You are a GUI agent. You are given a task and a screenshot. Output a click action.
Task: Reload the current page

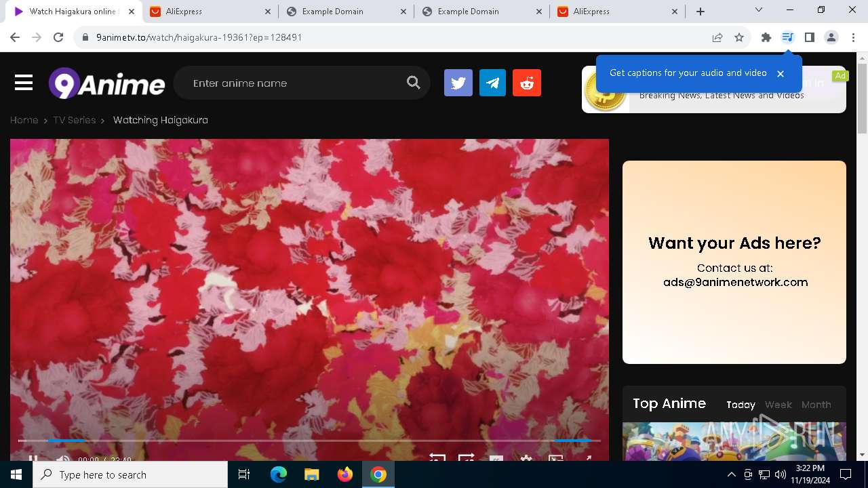[58, 37]
